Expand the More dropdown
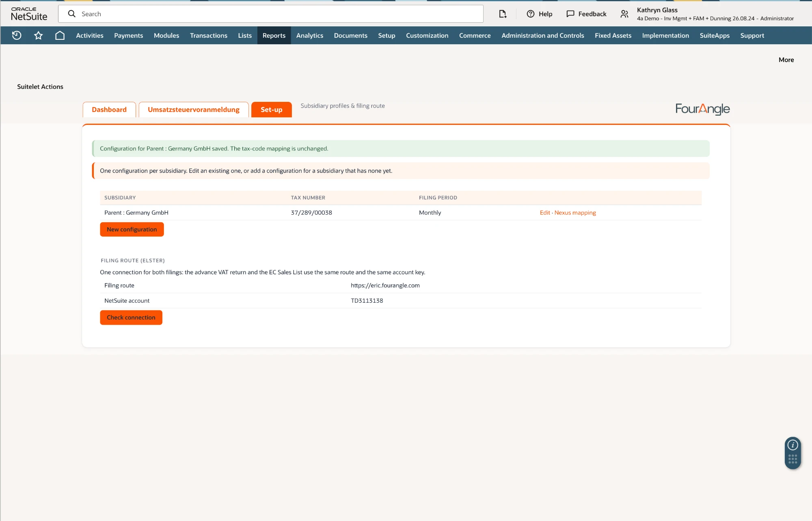This screenshot has width=812, height=521. pyautogui.click(x=786, y=60)
